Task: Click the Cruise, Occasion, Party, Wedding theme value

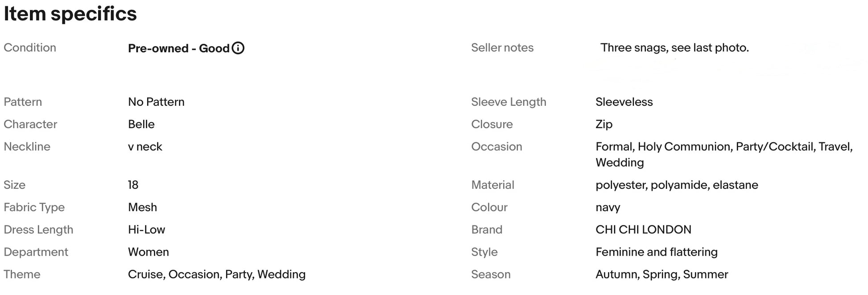Action: 217,274
